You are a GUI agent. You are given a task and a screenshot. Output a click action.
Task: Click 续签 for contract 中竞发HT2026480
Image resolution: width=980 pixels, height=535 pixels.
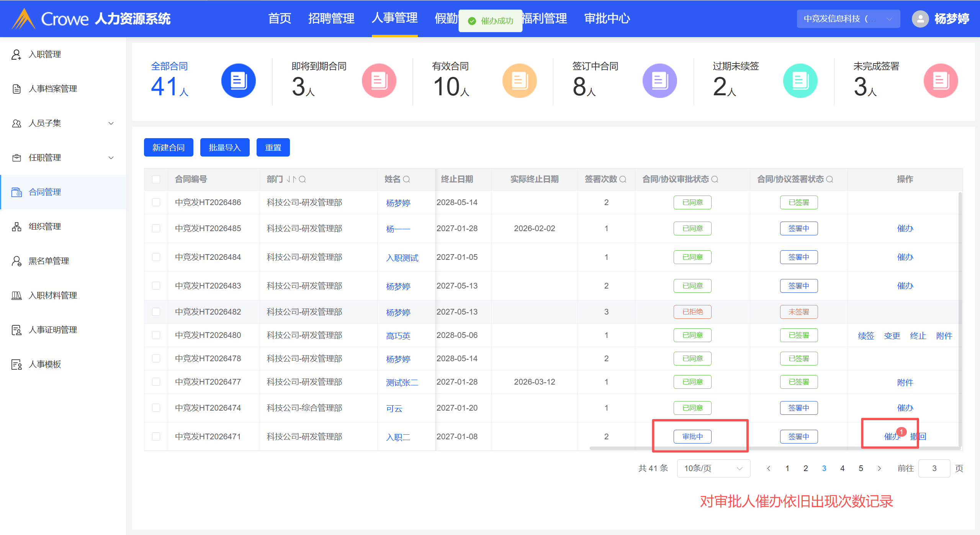[866, 336]
